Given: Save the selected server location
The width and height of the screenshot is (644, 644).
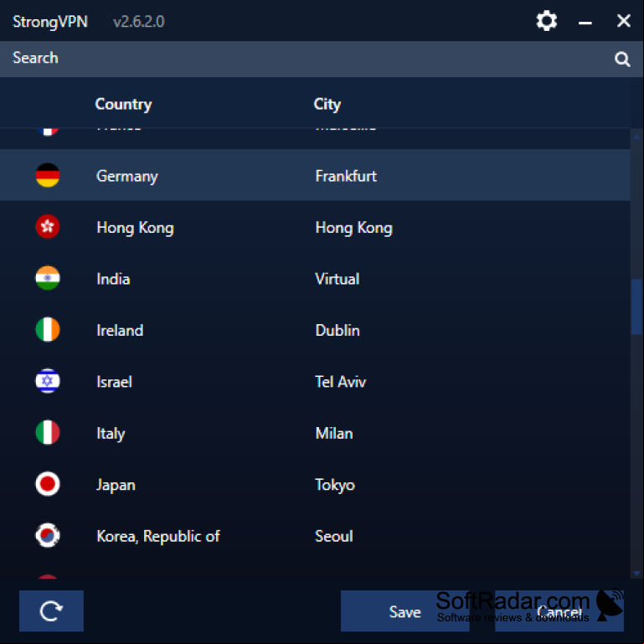Looking at the screenshot, I should [405, 611].
